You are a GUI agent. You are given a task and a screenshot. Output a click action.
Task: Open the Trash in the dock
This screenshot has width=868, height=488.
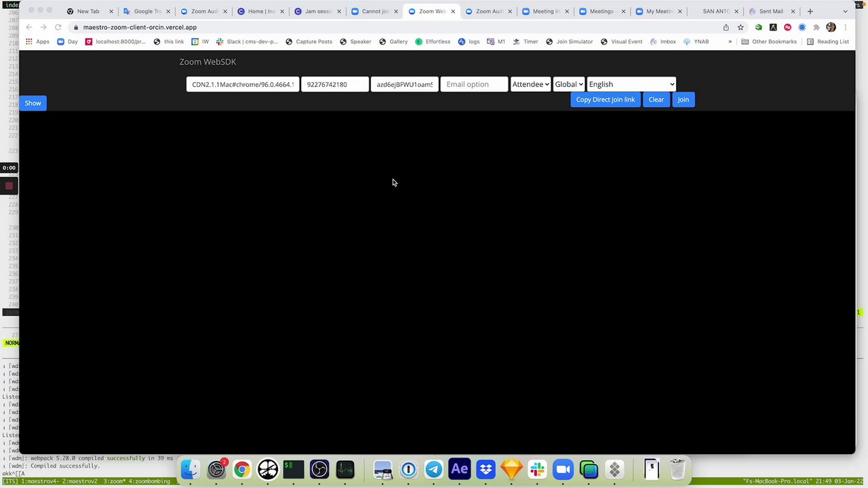677,469
